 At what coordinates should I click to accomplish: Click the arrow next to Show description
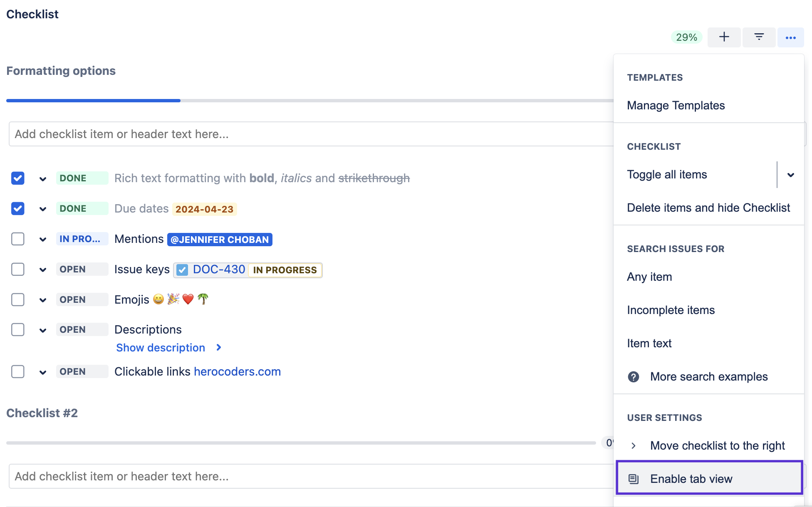219,347
